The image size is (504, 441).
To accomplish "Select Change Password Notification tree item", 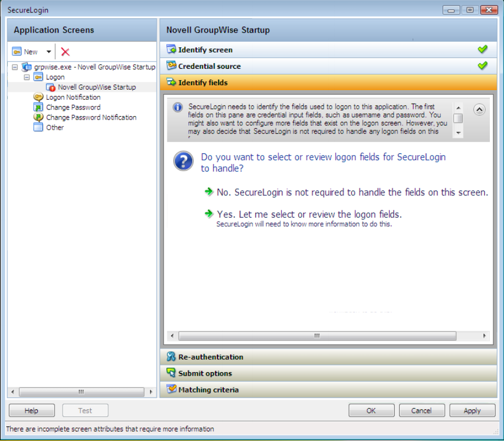I will click(x=91, y=117).
